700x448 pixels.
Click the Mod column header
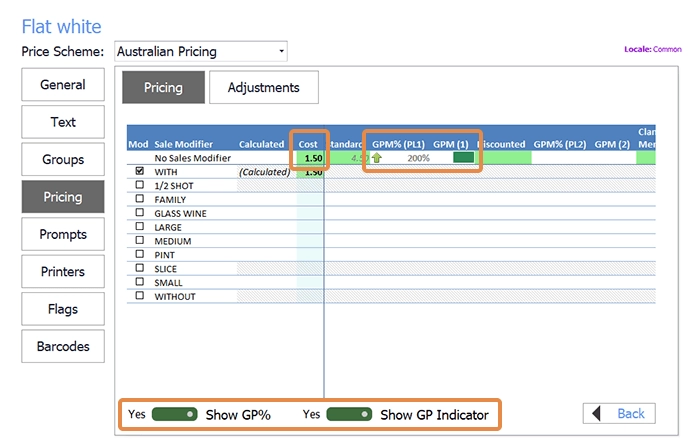tap(138, 144)
